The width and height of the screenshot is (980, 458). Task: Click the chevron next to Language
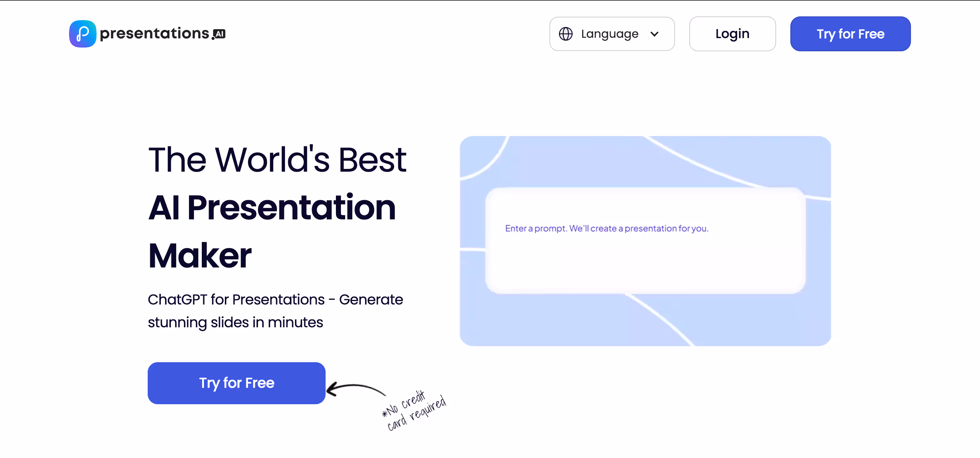point(655,34)
